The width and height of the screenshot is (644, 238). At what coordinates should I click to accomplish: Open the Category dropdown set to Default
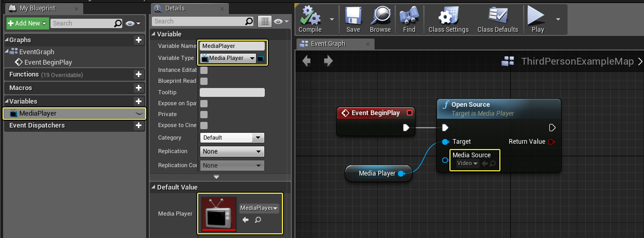tap(233, 137)
